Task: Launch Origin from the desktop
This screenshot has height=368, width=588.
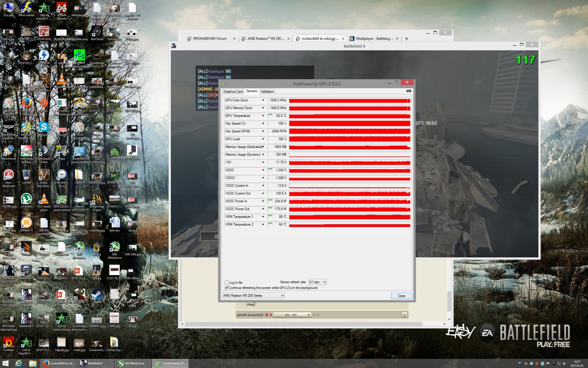Action: [x=44, y=105]
